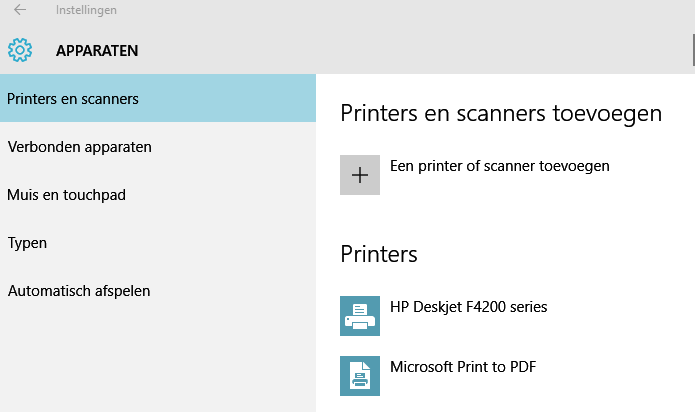695x412 pixels.
Task: Go to Verbonden apparaten
Action: pos(80,146)
